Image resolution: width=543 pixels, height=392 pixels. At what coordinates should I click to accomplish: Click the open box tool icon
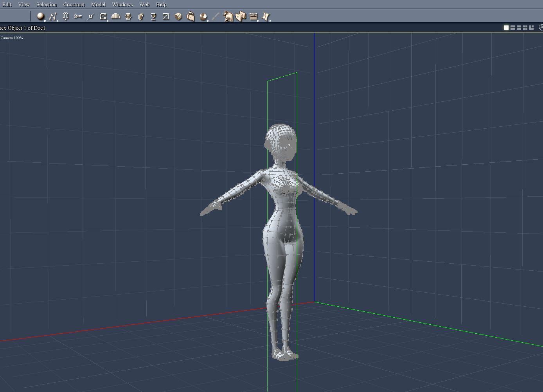191,16
